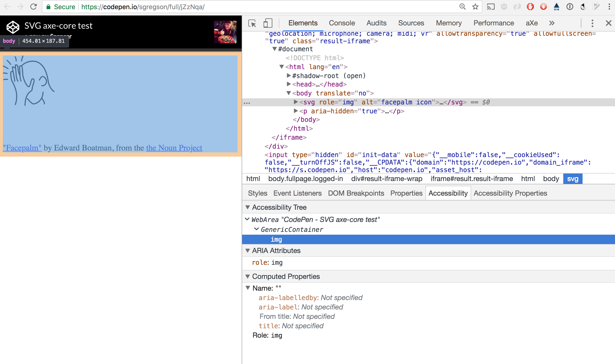Collapse the #document node
615x364 pixels.
click(x=275, y=49)
